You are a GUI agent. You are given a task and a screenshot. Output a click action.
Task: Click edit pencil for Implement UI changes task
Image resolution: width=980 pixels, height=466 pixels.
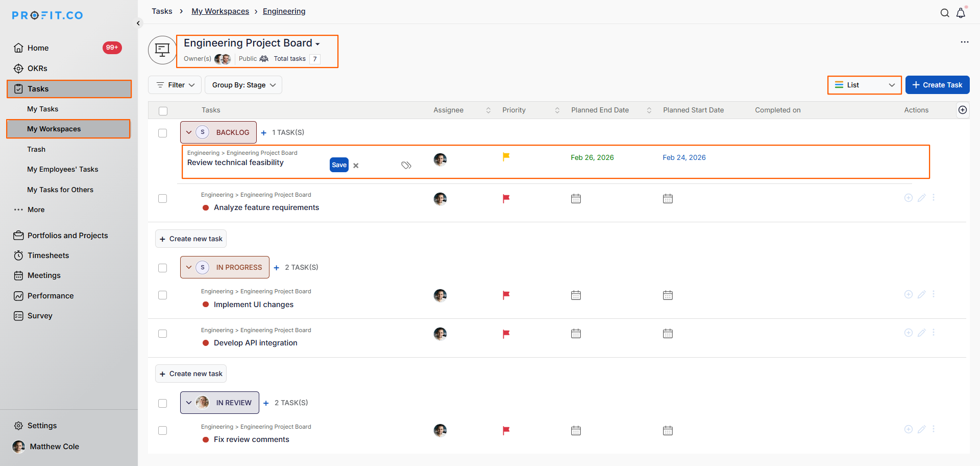(921, 294)
